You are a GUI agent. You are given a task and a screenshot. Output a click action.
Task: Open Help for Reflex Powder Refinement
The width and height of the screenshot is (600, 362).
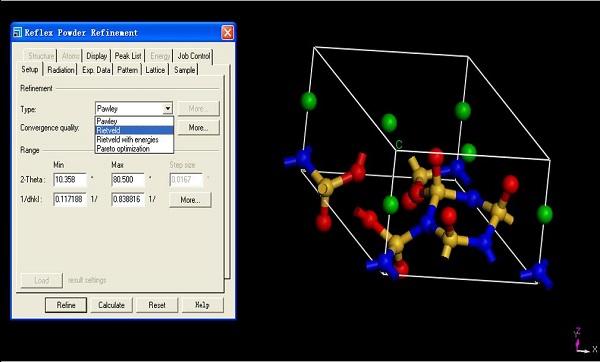(202, 305)
